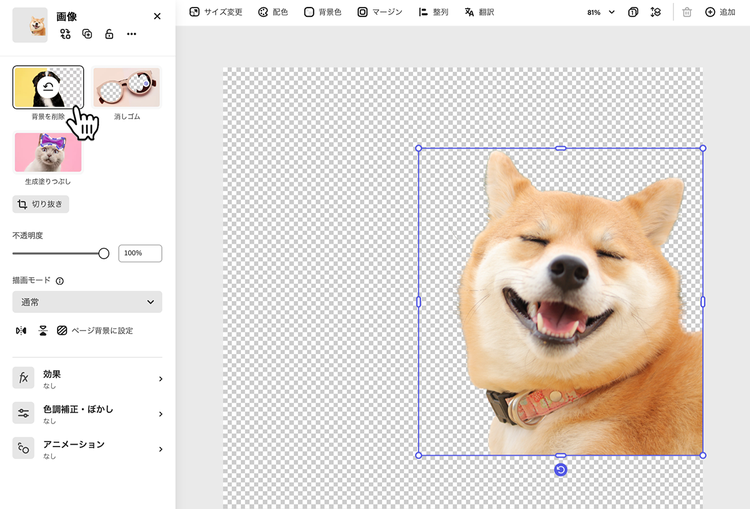Screen dimensions: 750x509
Task: Open 背景色 in the top toolbar
Action: pyautogui.click(x=323, y=12)
